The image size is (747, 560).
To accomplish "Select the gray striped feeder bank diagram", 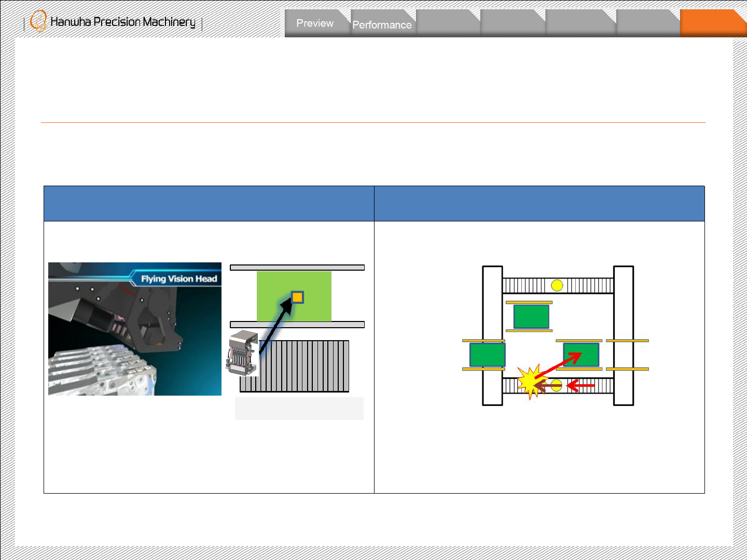I will tap(294, 366).
